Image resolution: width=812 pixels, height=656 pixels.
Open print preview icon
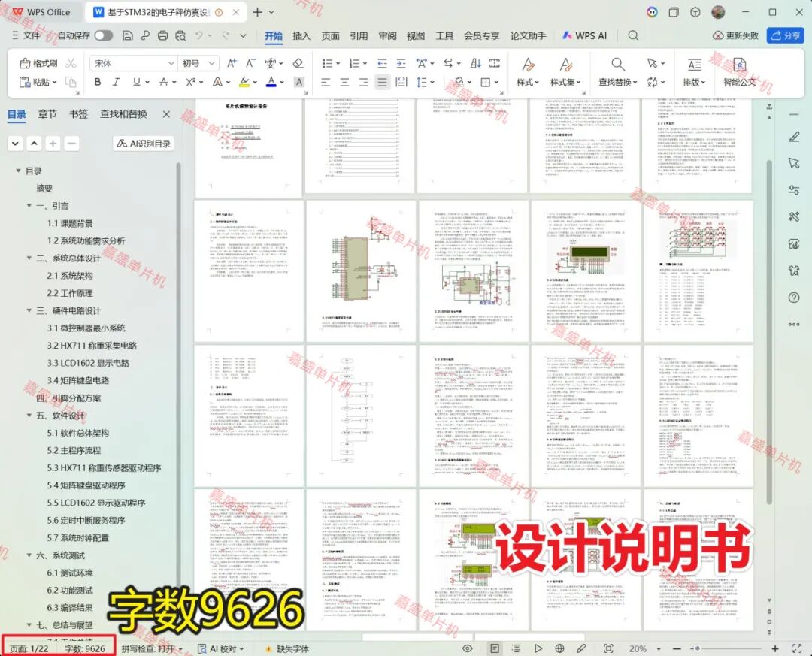(180, 35)
